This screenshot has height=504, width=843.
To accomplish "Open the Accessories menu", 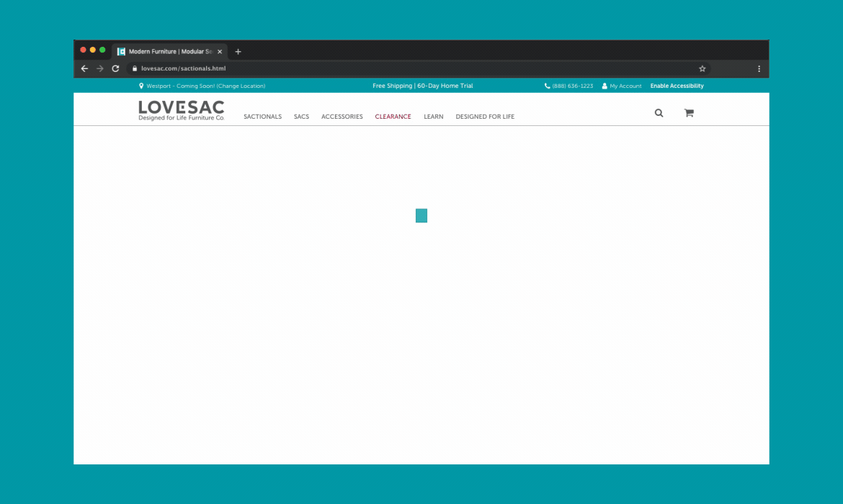I will (x=342, y=117).
